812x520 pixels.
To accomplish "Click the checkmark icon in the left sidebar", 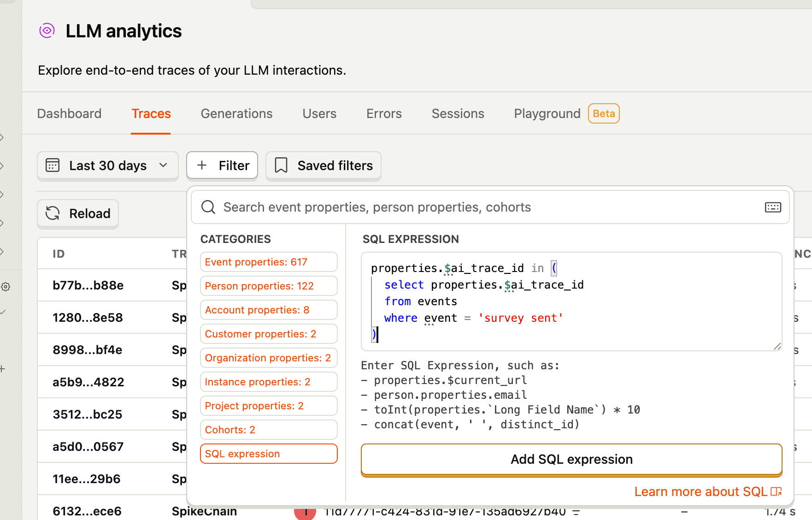I will (x=3, y=312).
